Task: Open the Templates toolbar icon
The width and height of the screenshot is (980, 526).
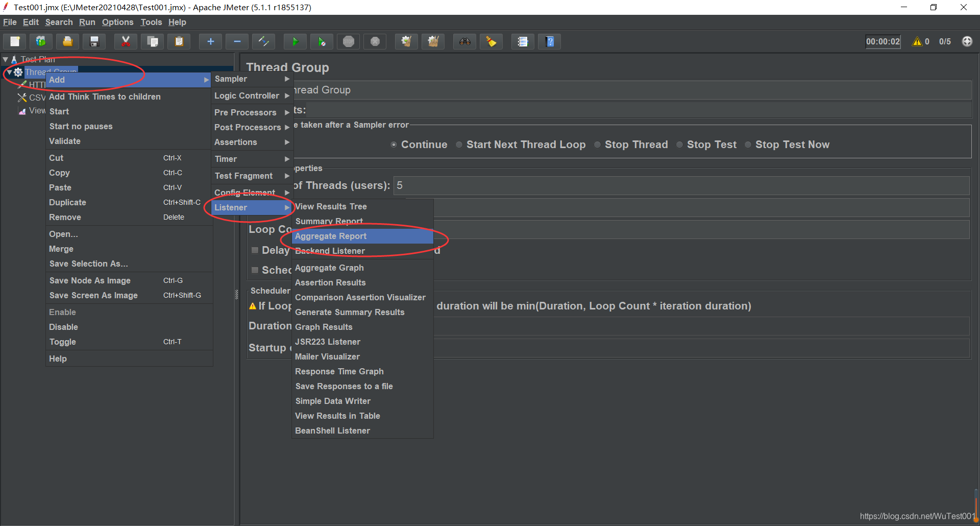Action: pos(41,41)
